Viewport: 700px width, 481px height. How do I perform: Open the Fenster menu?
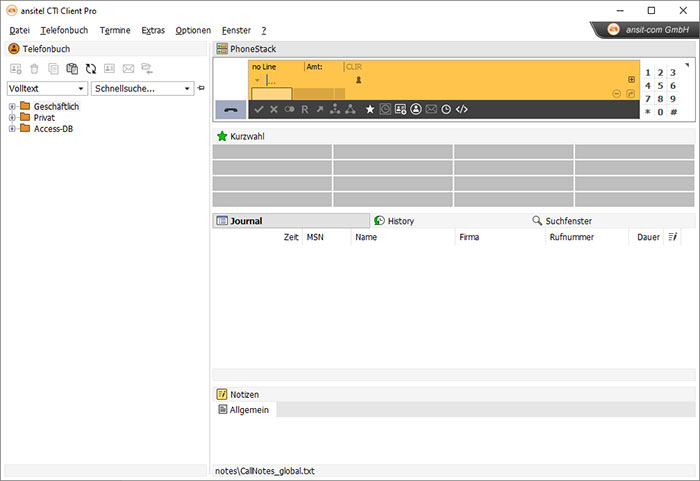point(236,30)
